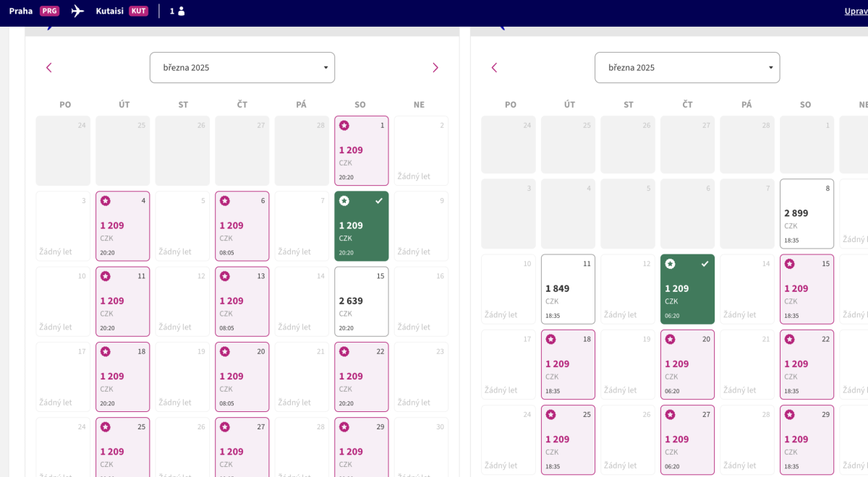Screen dimensions: 868x477
Task: Select return flight on Tuesday March 11
Action: click(568, 288)
